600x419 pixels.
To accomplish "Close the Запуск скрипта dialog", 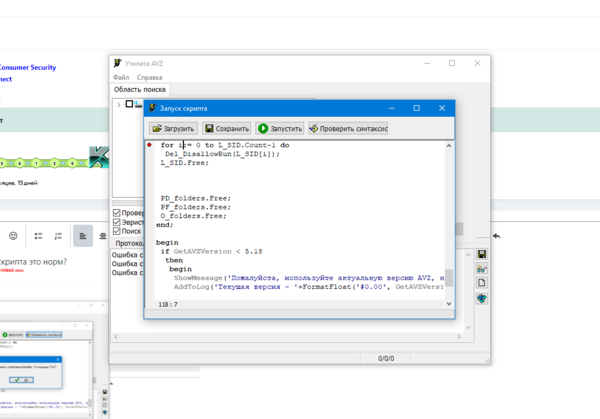I will (442, 108).
